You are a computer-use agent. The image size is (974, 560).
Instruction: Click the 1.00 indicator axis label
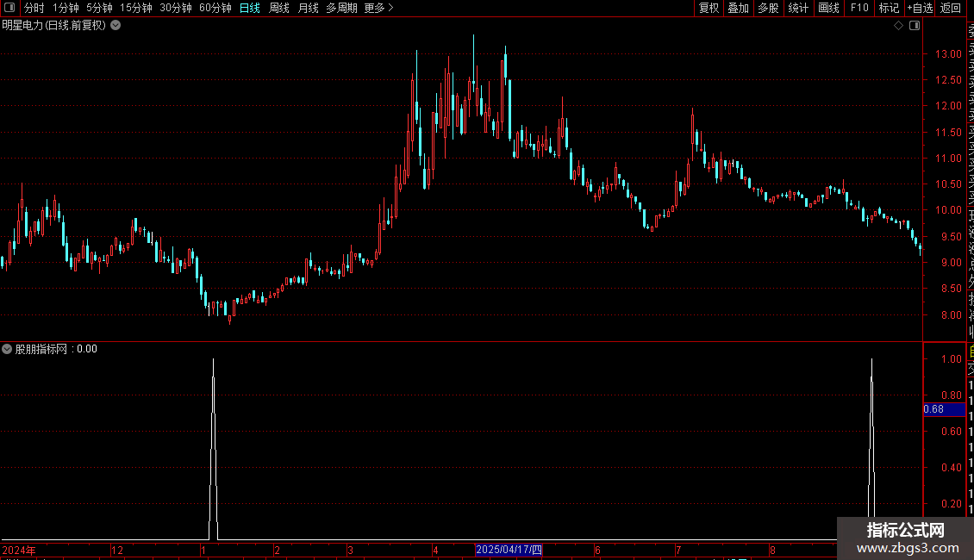click(x=952, y=359)
